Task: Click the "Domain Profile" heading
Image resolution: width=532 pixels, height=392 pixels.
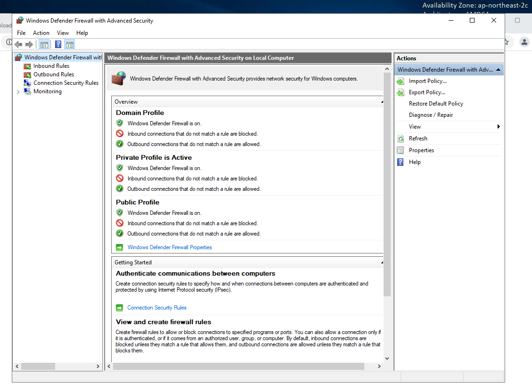Action: pos(140,113)
